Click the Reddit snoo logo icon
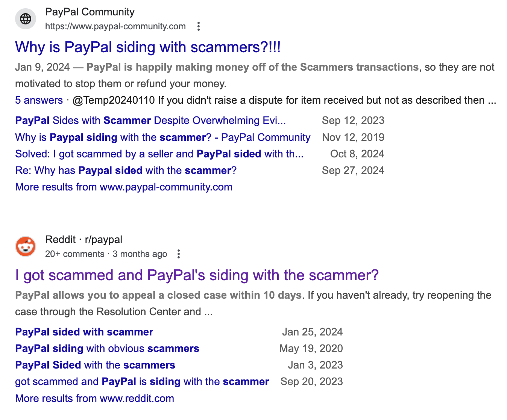The height and width of the screenshot is (420, 507). pyautogui.click(x=26, y=246)
